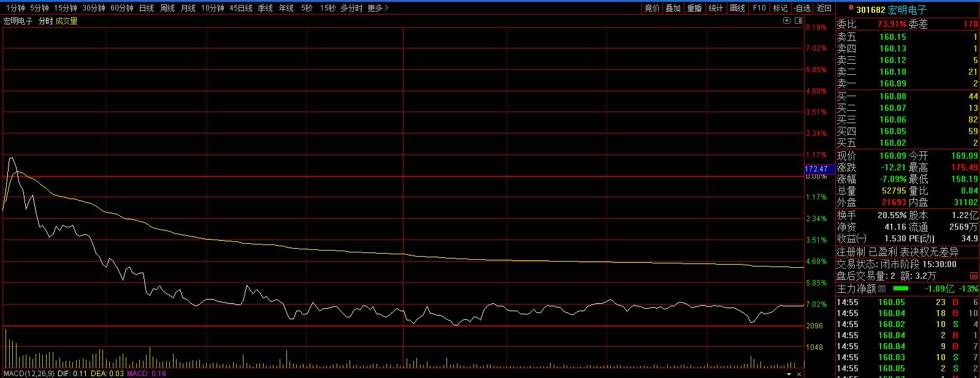Click the 分时 label in chart header
Image resolution: width=980 pixels, height=378 pixels.
click(x=45, y=21)
